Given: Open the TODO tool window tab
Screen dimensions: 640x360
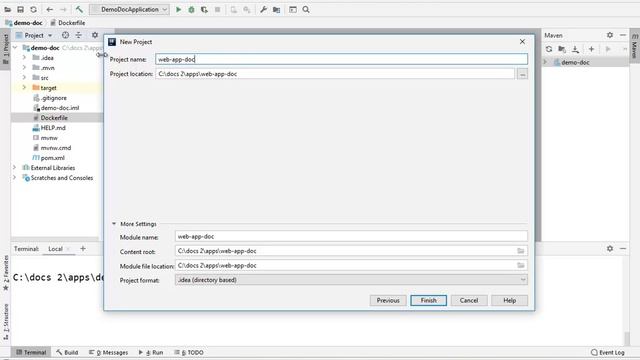Looking at the screenshot, I should 189,352.
